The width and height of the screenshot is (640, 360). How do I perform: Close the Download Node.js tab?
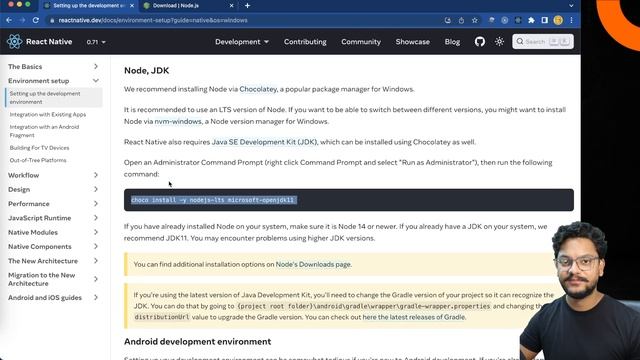pos(231,6)
